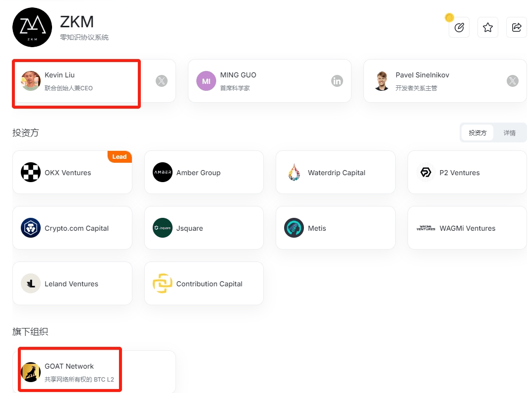The width and height of the screenshot is (532, 393).
Task: Open the Contribution Capital investor name
Action: pyautogui.click(x=209, y=284)
